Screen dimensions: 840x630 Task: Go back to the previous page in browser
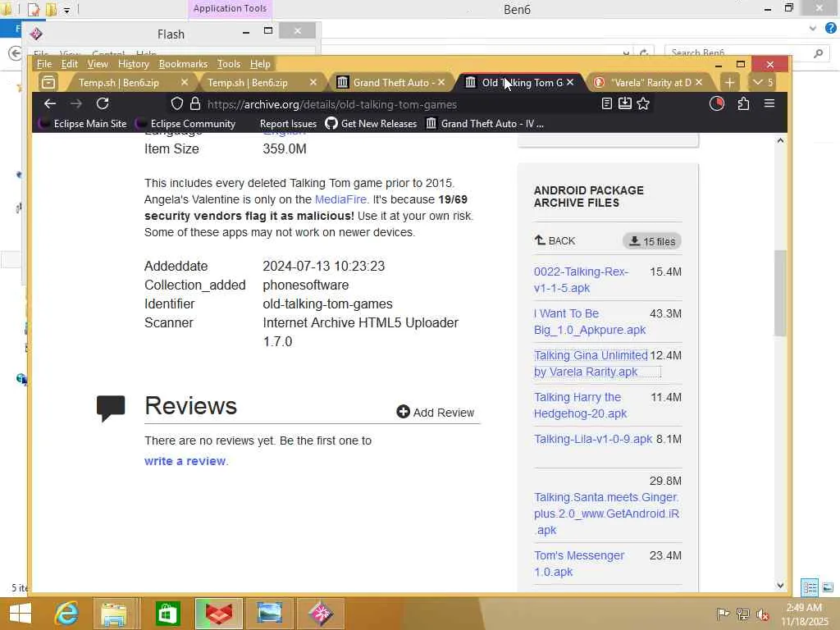click(50, 104)
